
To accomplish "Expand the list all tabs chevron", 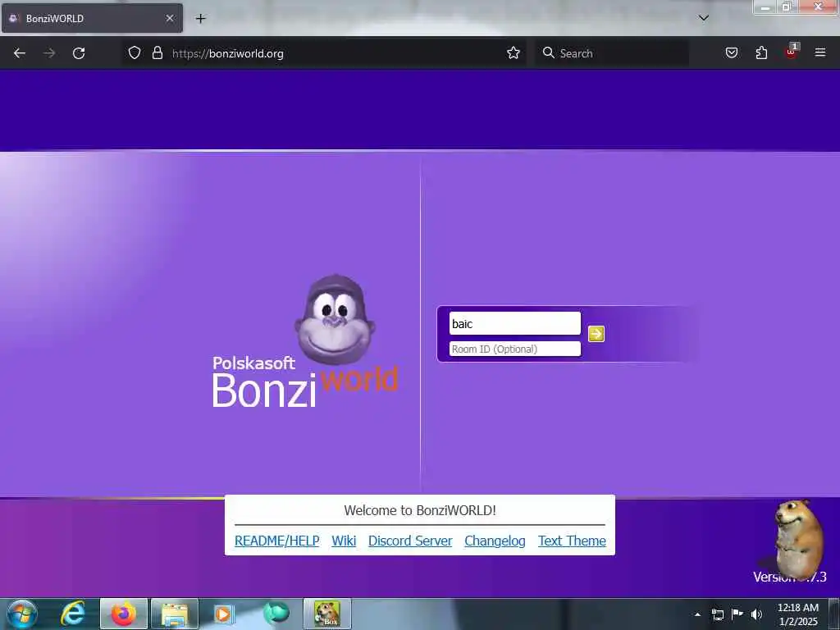I will 704,18.
